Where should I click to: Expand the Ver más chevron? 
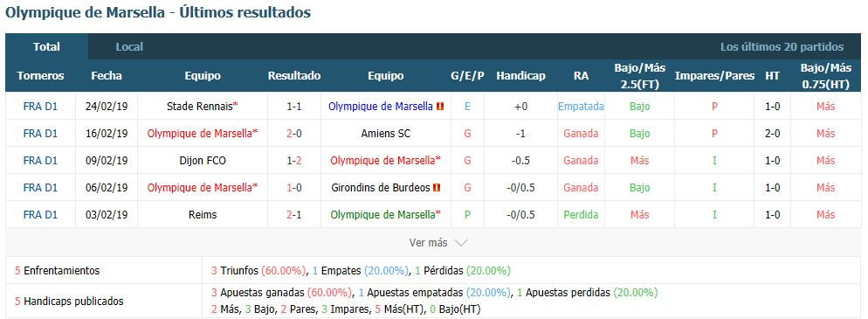click(x=461, y=243)
